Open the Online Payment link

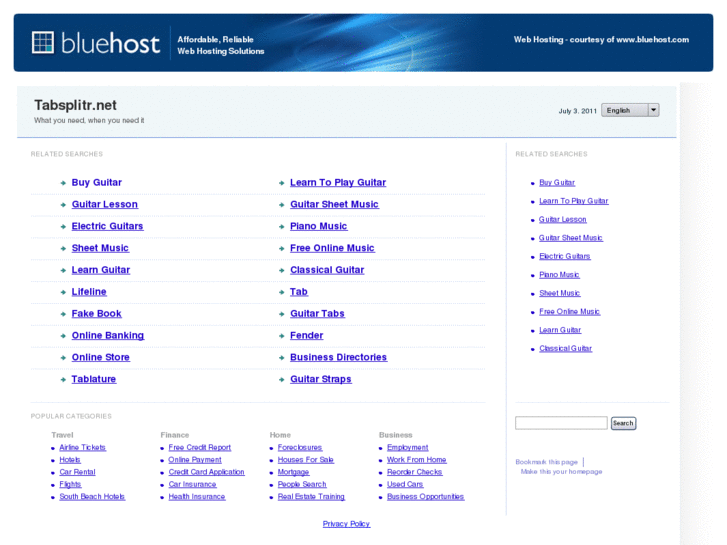pos(195,460)
